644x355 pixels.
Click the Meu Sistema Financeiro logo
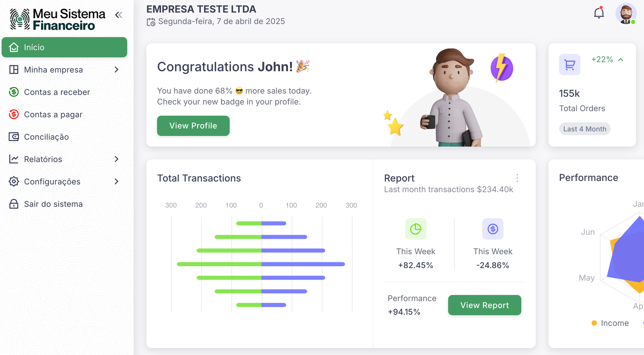pyautogui.click(x=58, y=19)
